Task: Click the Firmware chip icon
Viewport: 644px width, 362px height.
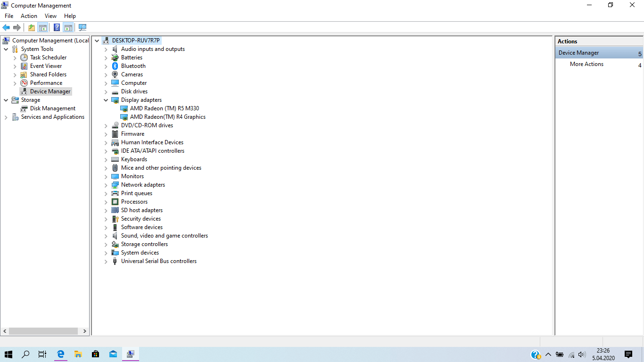Action: (115, 134)
